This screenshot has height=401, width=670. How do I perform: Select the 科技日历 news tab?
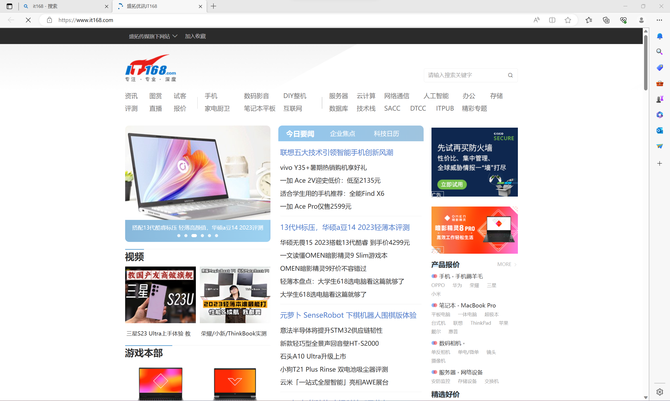click(x=386, y=134)
